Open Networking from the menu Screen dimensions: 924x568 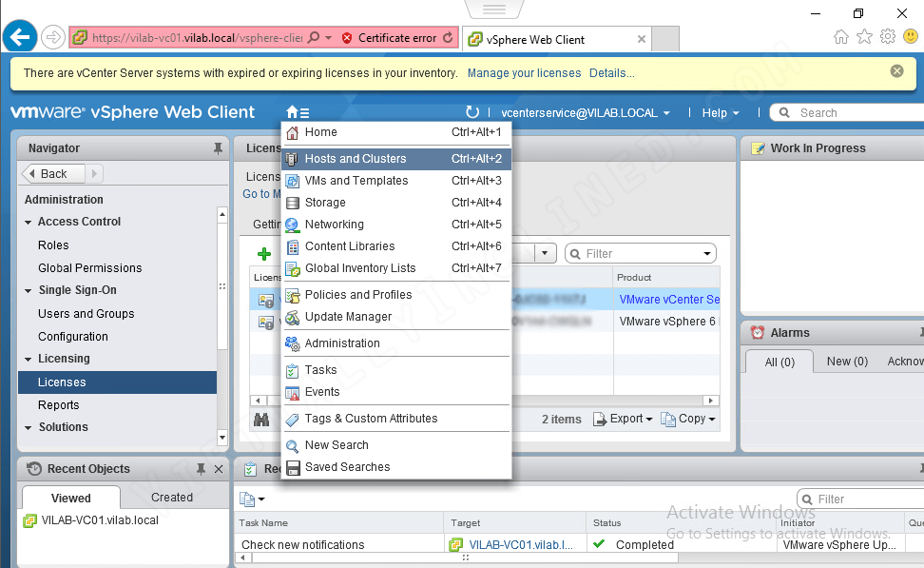[x=396, y=225]
